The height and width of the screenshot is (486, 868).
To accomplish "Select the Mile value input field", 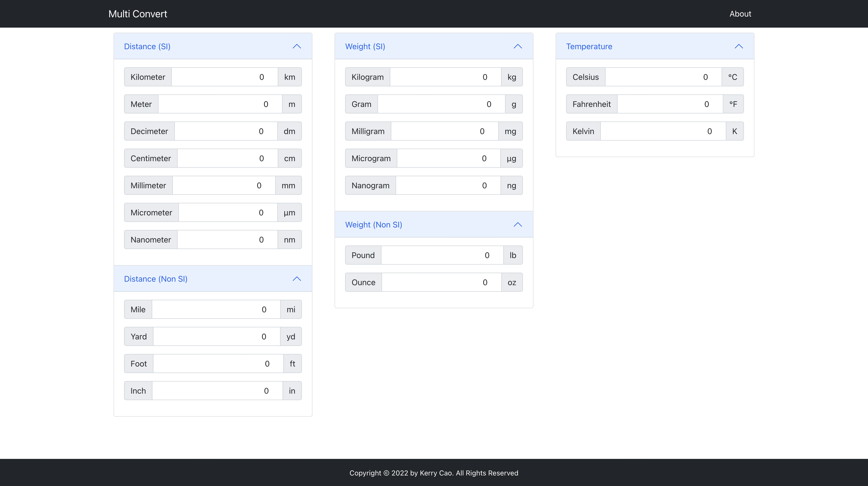I will [216, 309].
